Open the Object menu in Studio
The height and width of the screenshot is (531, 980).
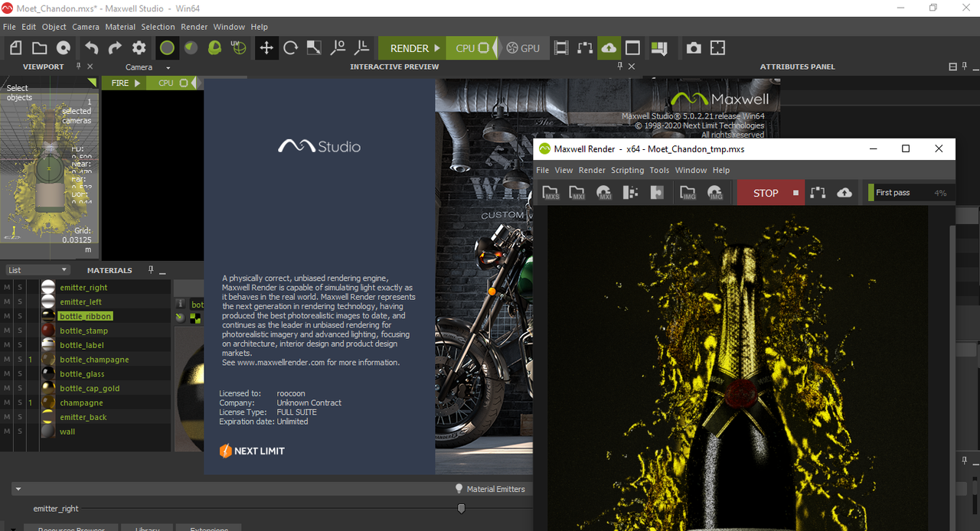click(54, 27)
